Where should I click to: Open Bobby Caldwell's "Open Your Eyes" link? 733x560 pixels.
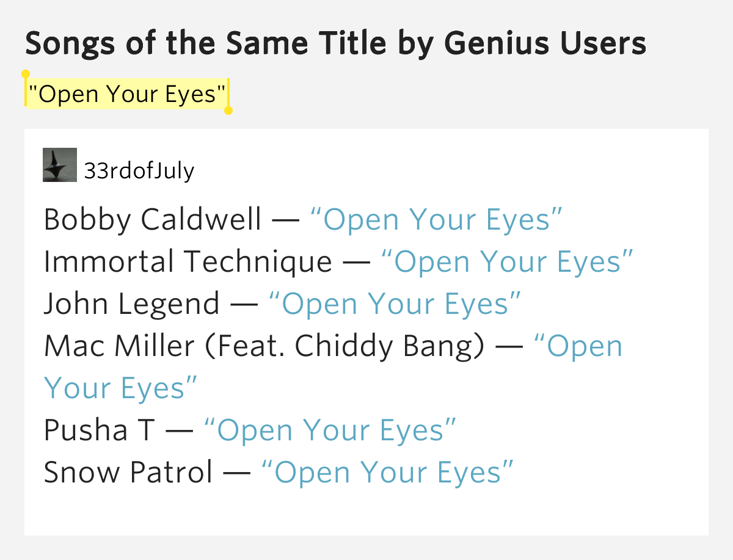436,219
